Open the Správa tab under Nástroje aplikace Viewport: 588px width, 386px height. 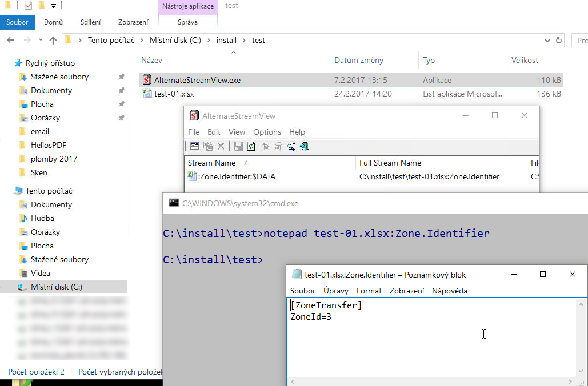pos(187,22)
